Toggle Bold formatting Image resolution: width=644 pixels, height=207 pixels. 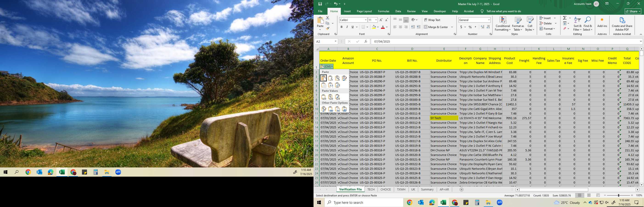click(x=342, y=27)
